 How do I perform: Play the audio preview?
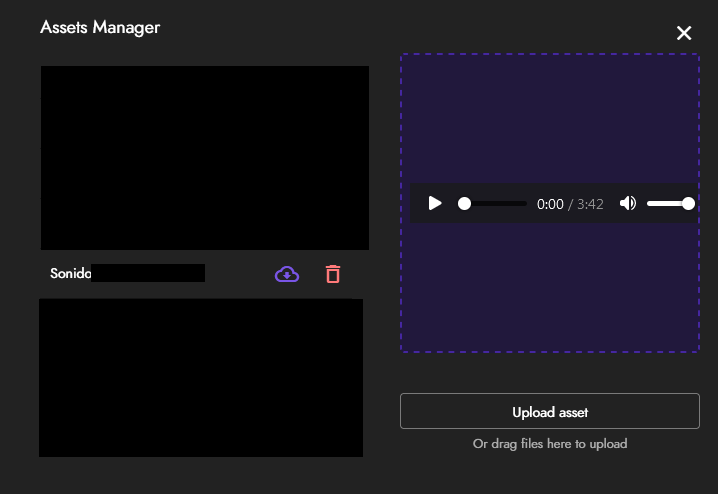[435, 203]
